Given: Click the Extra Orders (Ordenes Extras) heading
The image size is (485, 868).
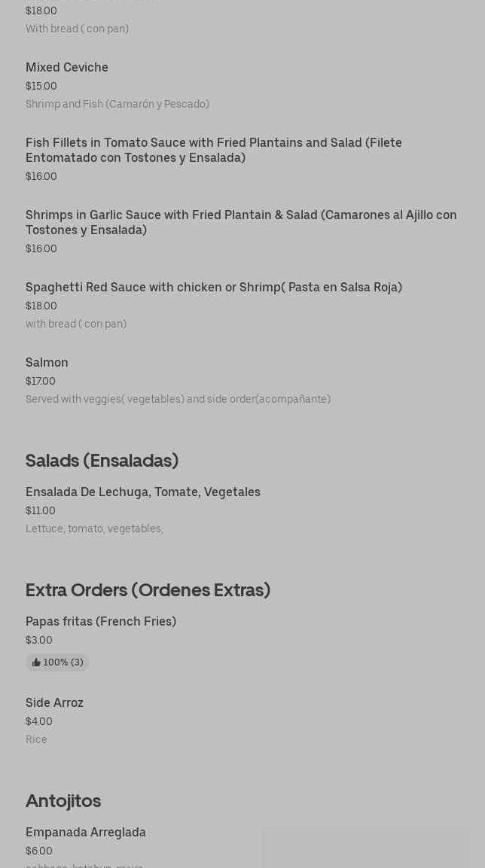Looking at the screenshot, I should [x=148, y=590].
